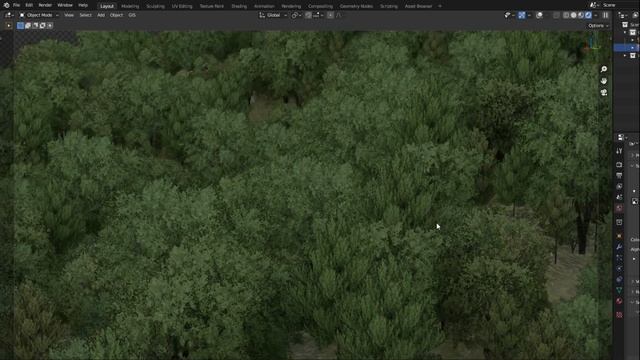
Task: Open the Global transform orientation dropdown
Action: pyautogui.click(x=273, y=15)
